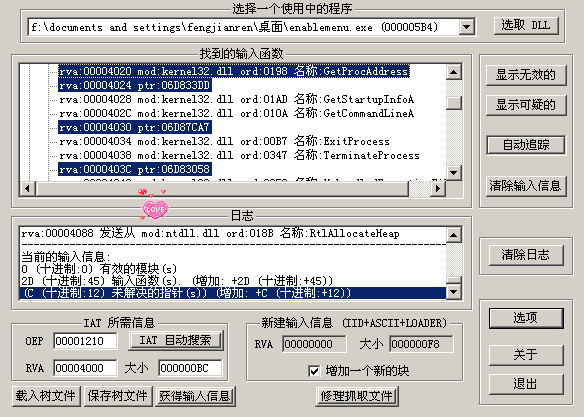Click import list vertical scrollbar thumb

click(x=454, y=103)
